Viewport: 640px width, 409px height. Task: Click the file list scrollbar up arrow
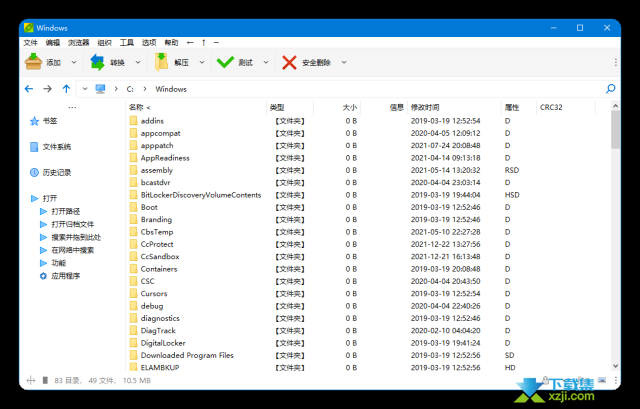tap(616, 106)
